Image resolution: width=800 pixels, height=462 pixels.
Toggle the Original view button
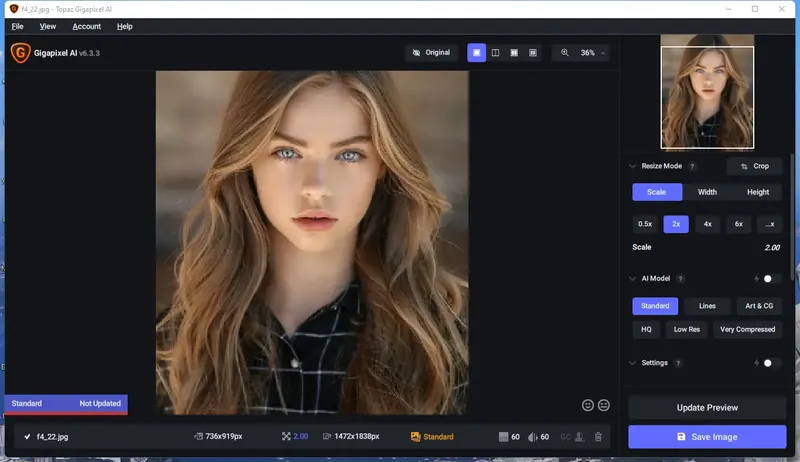[x=432, y=53]
